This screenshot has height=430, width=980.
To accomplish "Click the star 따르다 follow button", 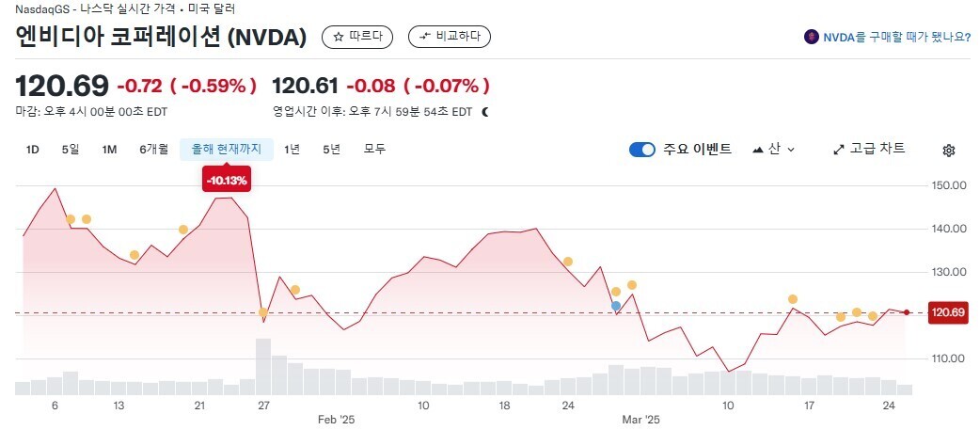I will click(358, 37).
